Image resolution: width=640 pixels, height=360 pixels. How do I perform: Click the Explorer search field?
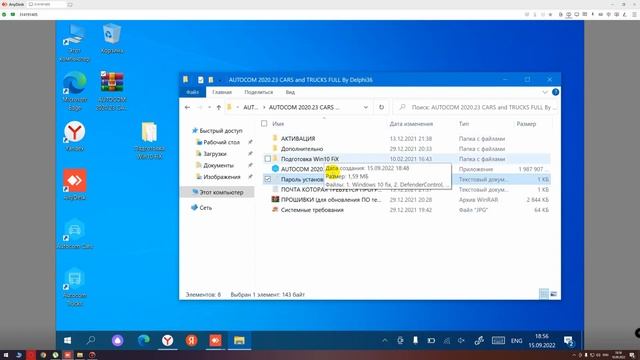(x=476, y=107)
